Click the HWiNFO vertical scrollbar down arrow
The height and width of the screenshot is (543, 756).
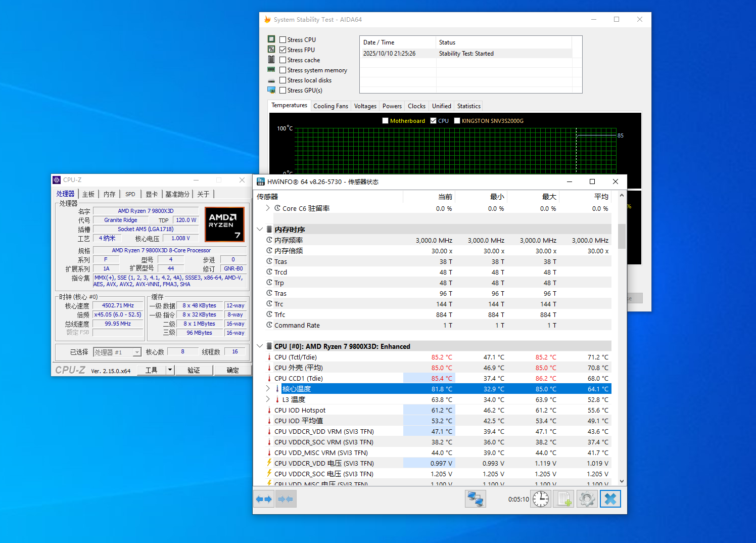(x=622, y=481)
